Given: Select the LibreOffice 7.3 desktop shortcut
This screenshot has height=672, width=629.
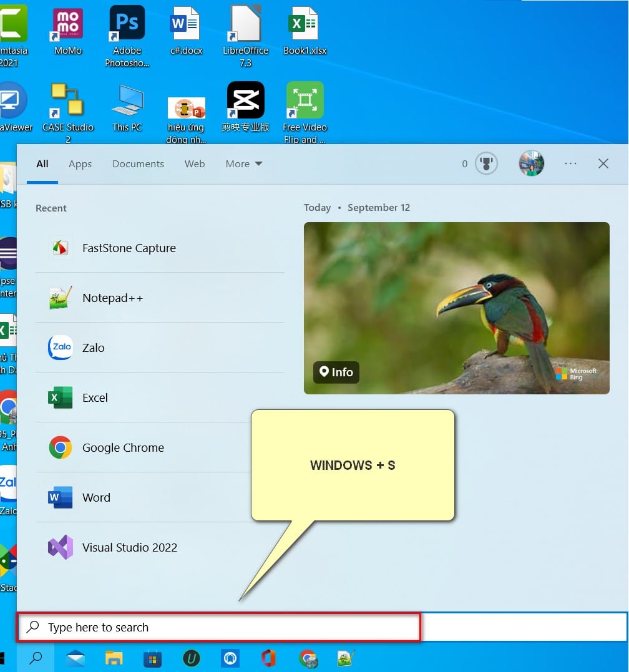Looking at the screenshot, I should 245,37.
